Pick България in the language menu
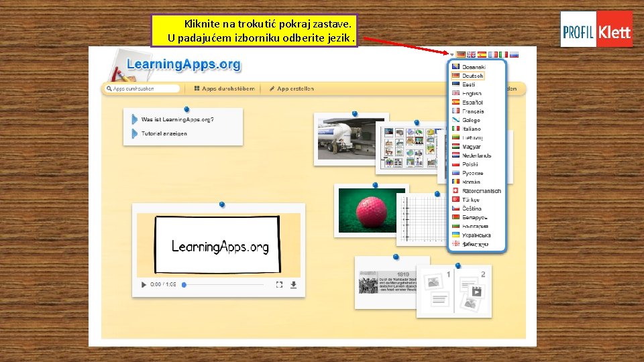Screen dimensions: 644x362 pos(470,226)
